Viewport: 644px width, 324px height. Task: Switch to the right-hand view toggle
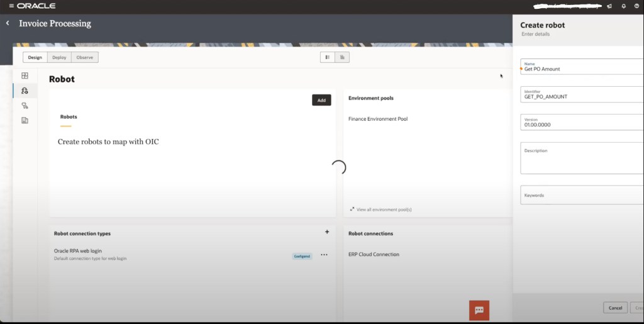(342, 57)
